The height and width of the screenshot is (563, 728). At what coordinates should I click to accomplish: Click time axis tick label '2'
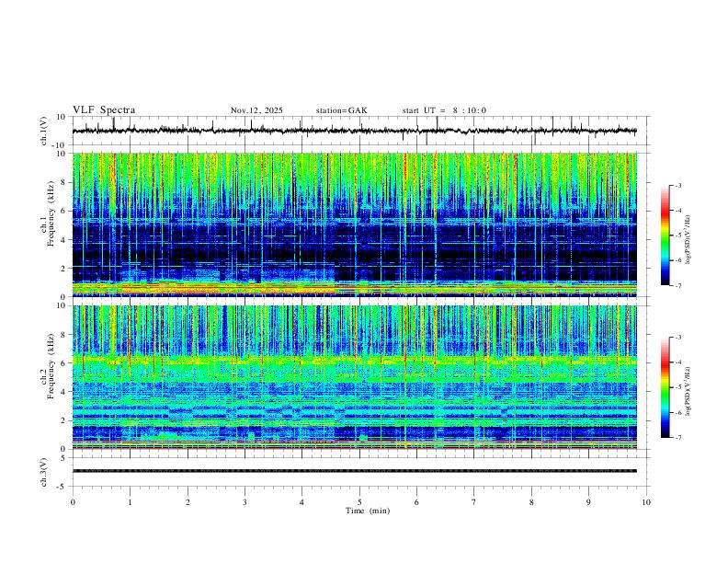188,502
